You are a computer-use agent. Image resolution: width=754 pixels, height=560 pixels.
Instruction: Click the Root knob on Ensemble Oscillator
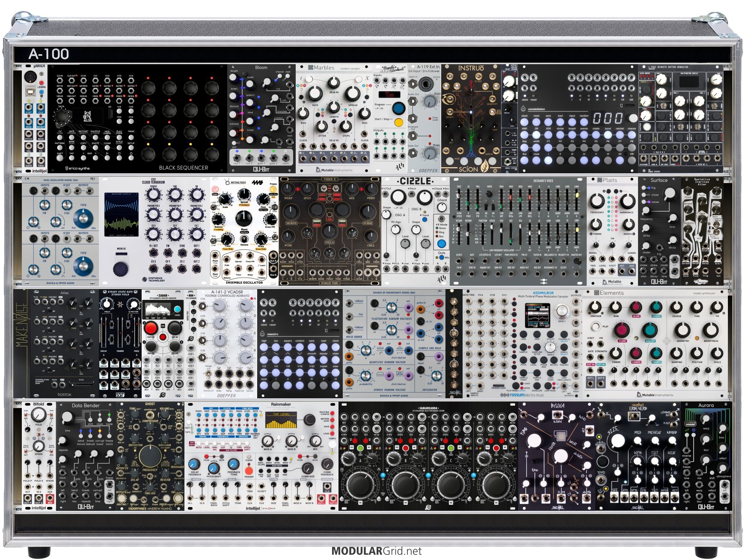[243, 219]
